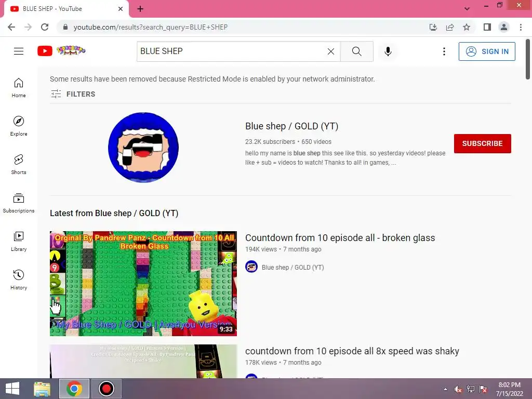The height and width of the screenshot is (399, 532).
Task: Go back in browser
Action: point(11,27)
